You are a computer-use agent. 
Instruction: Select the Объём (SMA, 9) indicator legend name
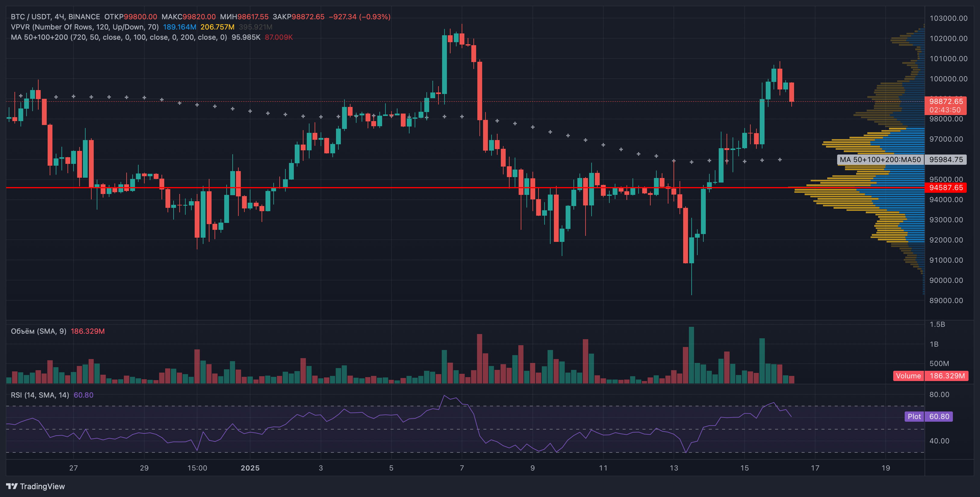[x=39, y=331]
